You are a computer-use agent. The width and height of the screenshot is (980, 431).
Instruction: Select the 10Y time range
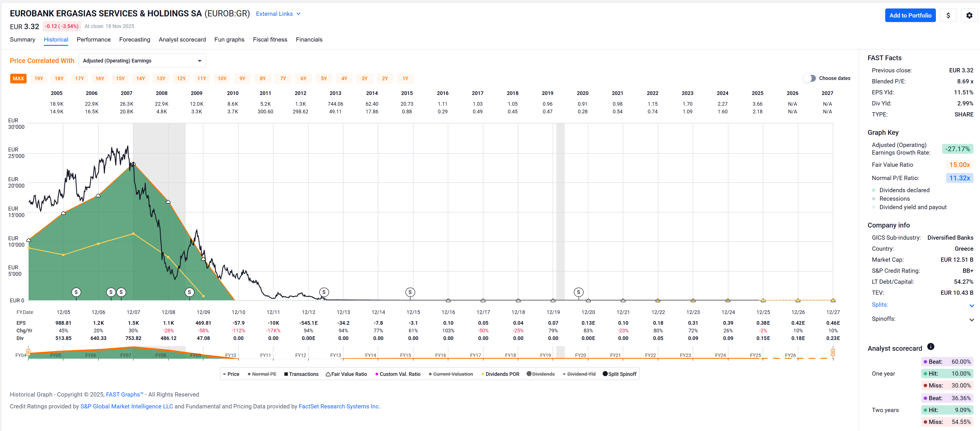[222, 79]
